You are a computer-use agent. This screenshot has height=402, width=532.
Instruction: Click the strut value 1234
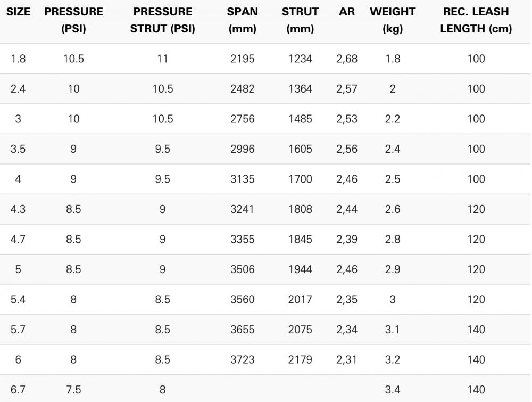point(300,59)
